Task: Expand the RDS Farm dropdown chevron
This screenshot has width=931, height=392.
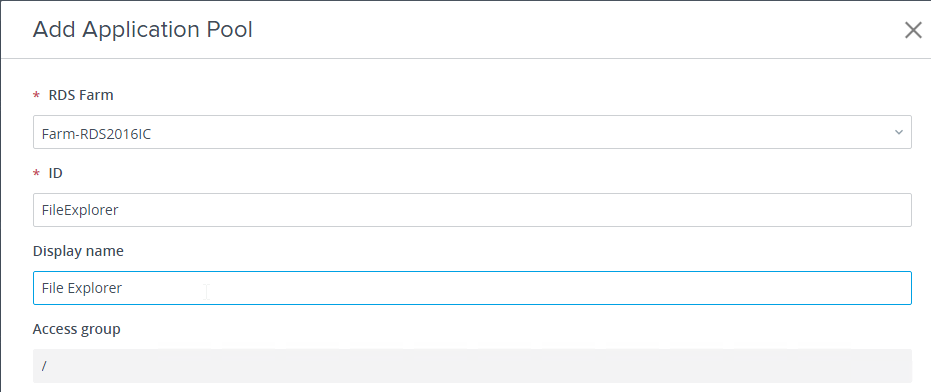Action: [898, 132]
